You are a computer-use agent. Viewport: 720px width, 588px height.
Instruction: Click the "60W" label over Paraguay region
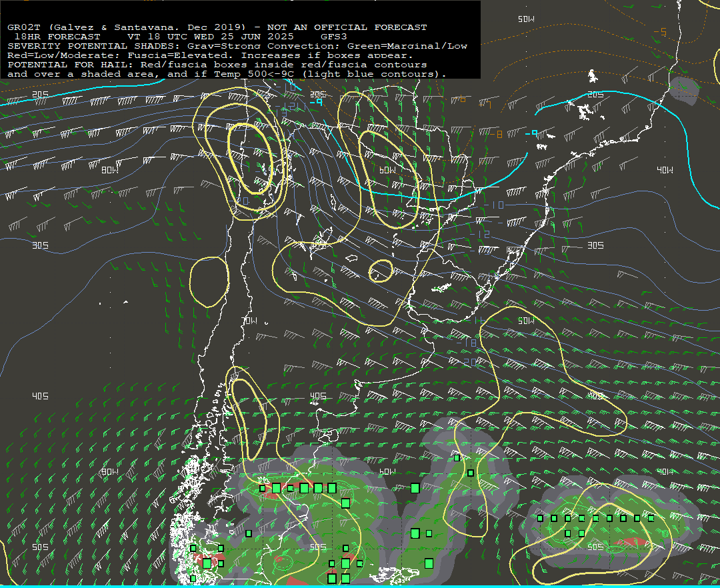pyautogui.click(x=387, y=170)
